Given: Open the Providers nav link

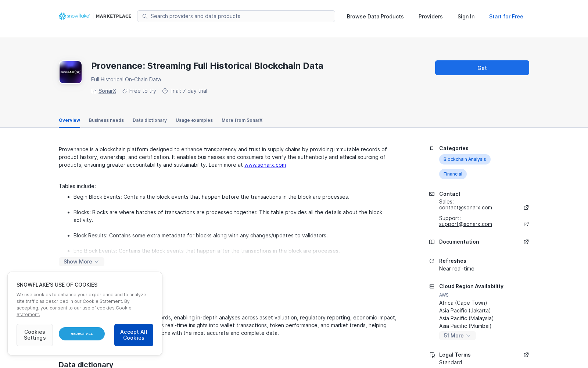Looking at the screenshot, I should (x=431, y=17).
